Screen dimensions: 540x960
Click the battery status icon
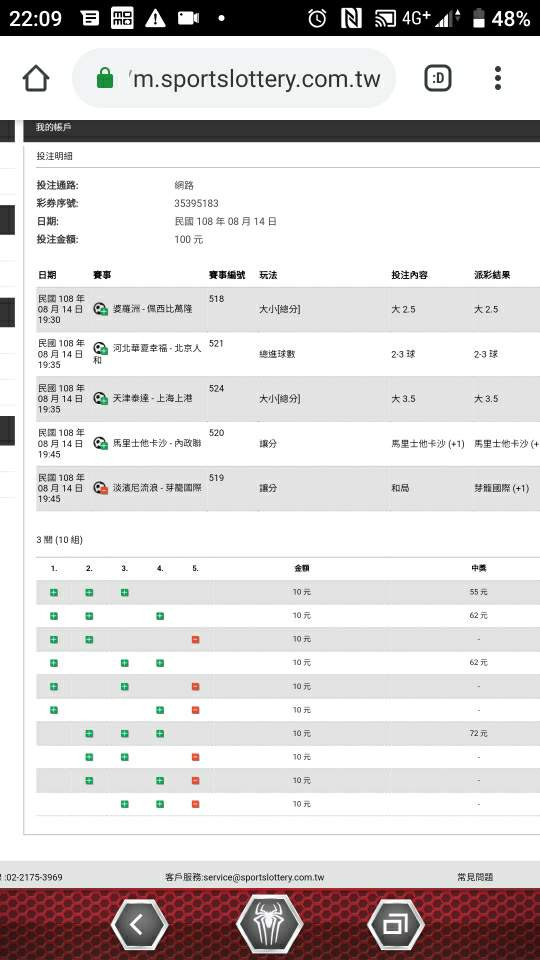479,18
